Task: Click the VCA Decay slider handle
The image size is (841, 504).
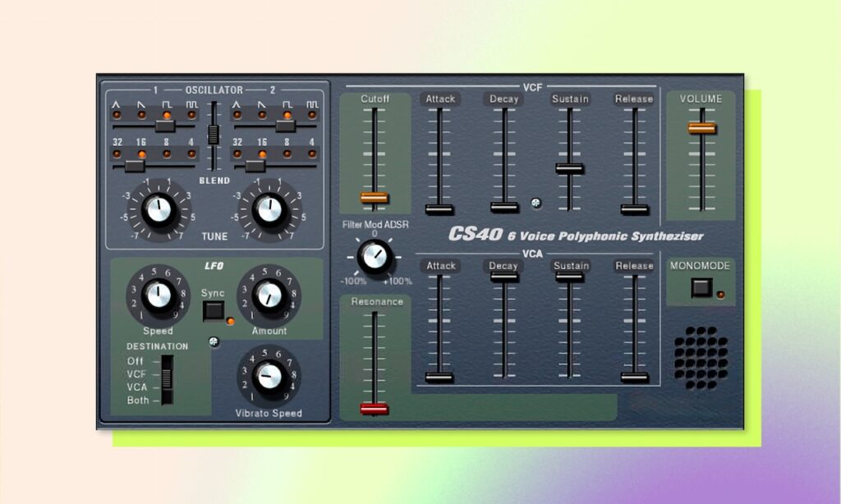Action: tap(504, 277)
